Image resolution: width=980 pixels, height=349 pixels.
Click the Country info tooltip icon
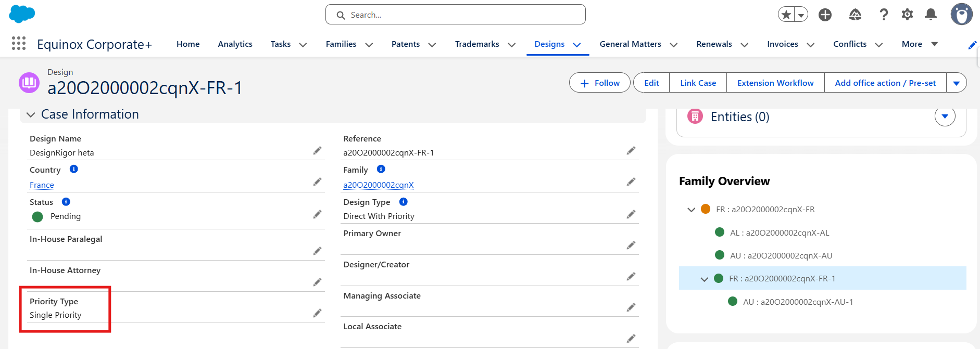[74, 169]
